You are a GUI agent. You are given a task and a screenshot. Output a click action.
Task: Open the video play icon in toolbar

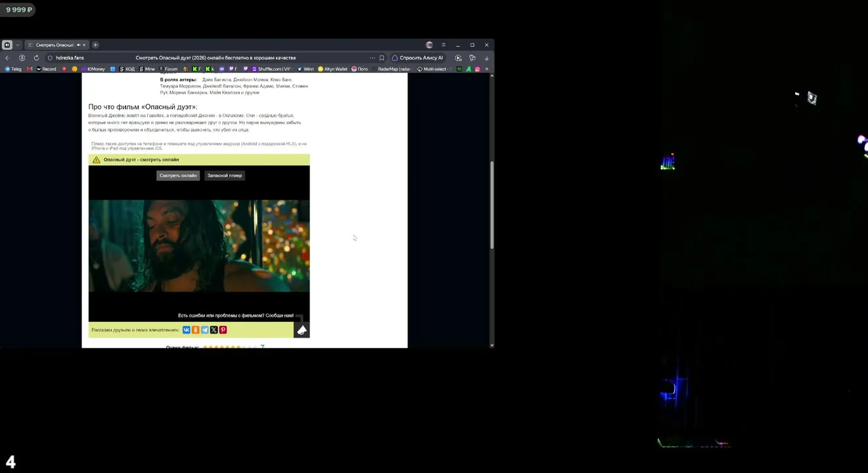[x=459, y=58]
